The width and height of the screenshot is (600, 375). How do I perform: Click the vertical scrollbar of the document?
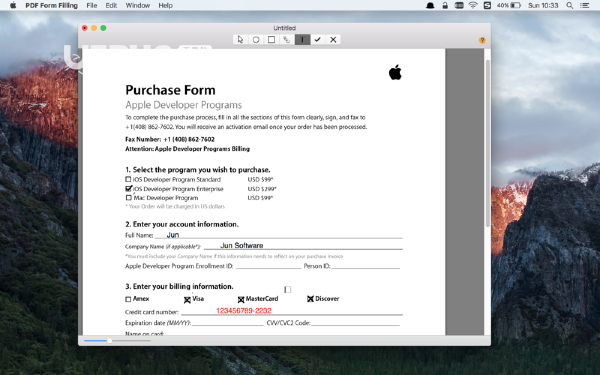(x=488, y=143)
